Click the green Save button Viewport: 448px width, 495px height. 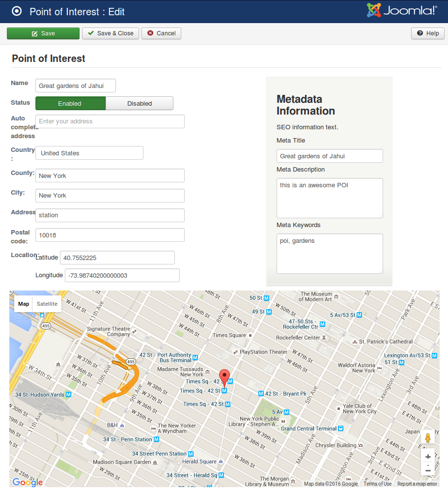pos(43,33)
